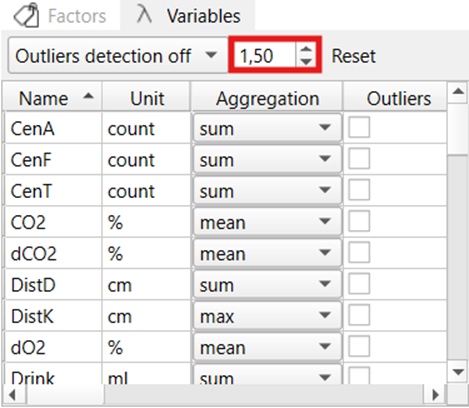Screen dimensions: 469x408
Task: Open the Outliers detection off dropdown
Action: pyautogui.click(x=118, y=55)
